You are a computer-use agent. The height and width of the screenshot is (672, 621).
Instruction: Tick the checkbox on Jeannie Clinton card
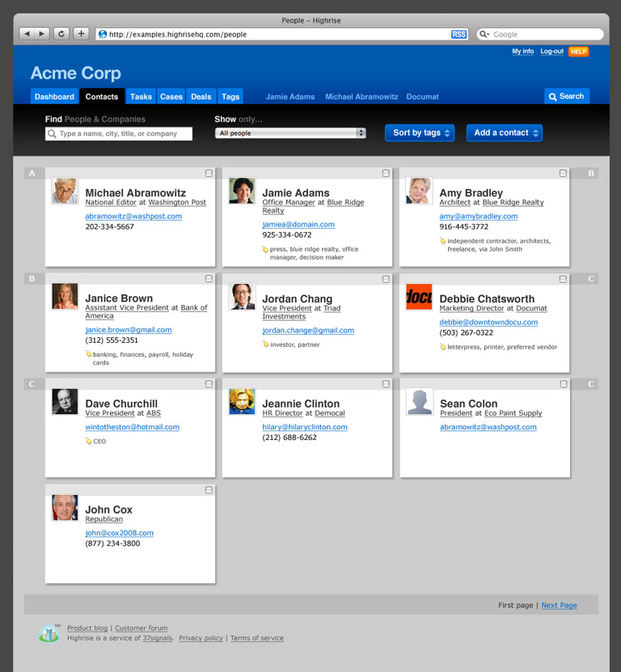pyautogui.click(x=386, y=384)
